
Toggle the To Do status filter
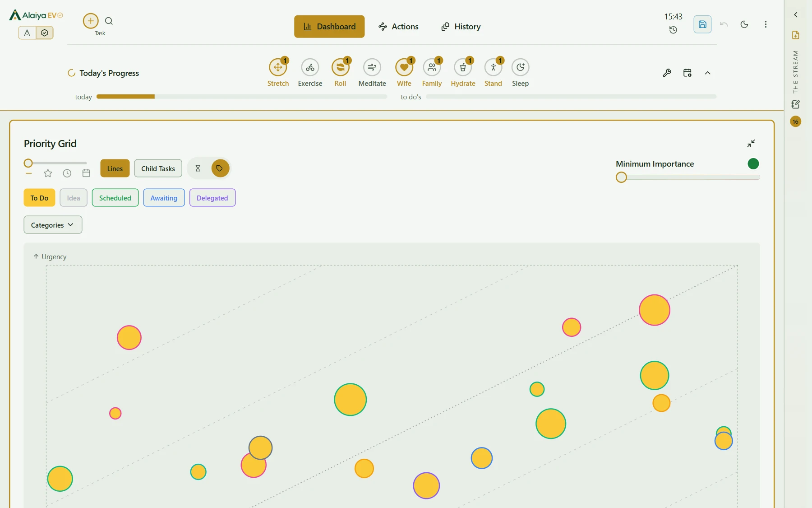pos(39,198)
